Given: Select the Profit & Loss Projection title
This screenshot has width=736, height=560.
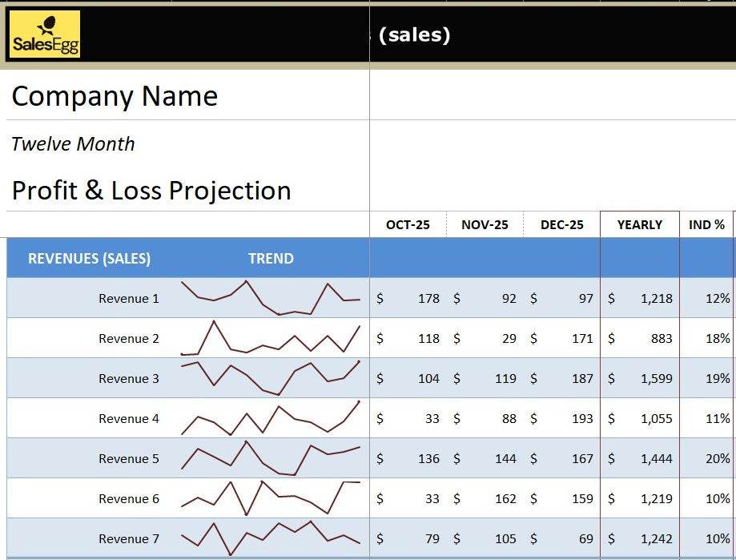Looking at the screenshot, I should click(151, 191).
